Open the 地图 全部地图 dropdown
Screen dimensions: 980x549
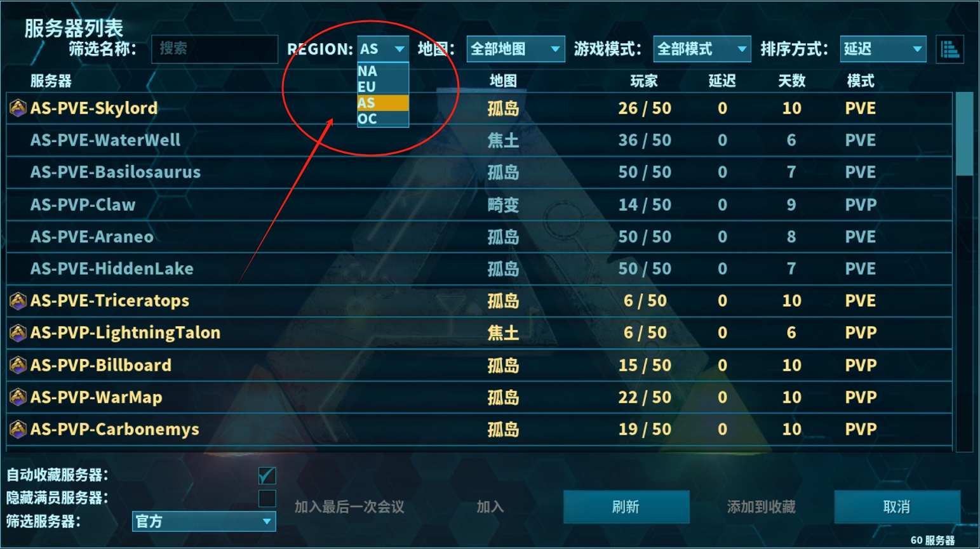click(x=515, y=49)
